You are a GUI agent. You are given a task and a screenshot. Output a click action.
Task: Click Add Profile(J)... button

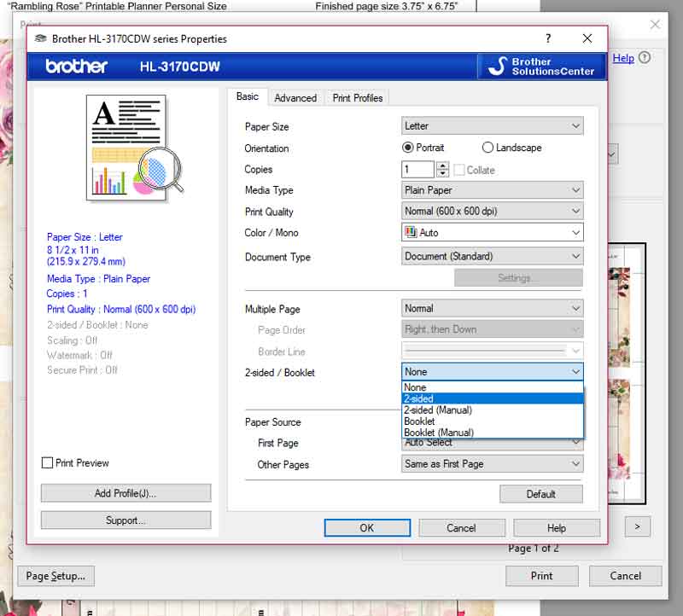[126, 493]
